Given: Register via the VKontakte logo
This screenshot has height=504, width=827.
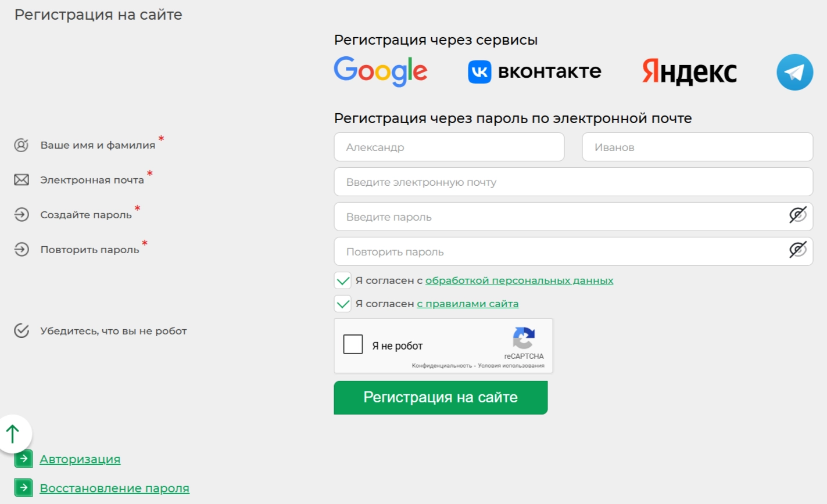Looking at the screenshot, I should click(x=534, y=71).
